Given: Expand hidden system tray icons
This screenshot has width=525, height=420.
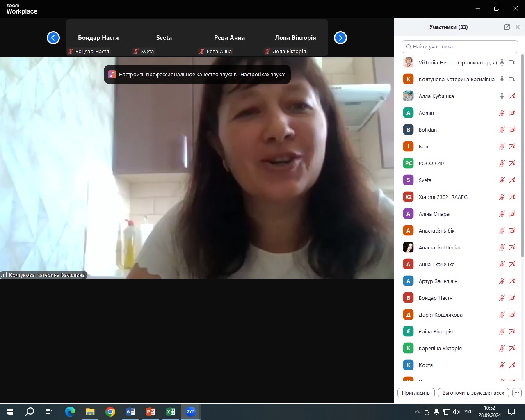Looking at the screenshot, I should point(417,412).
